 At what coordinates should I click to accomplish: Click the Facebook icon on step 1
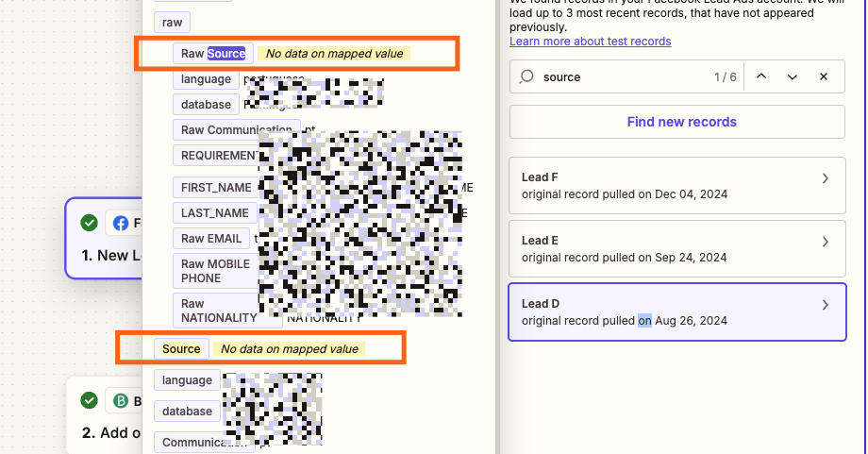[x=120, y=223]
